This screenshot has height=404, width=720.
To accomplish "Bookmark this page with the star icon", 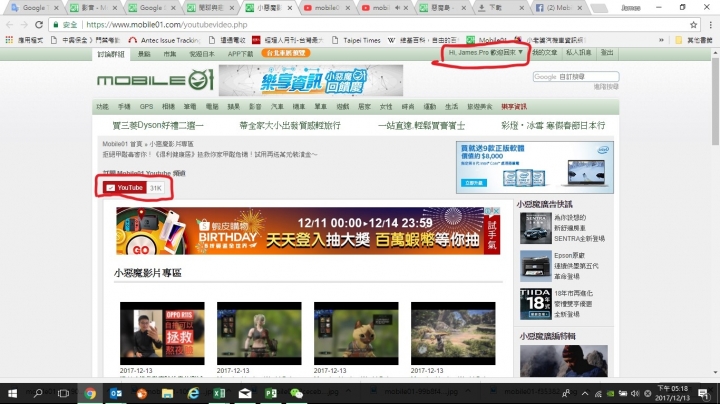I will [x=693, y=25].
